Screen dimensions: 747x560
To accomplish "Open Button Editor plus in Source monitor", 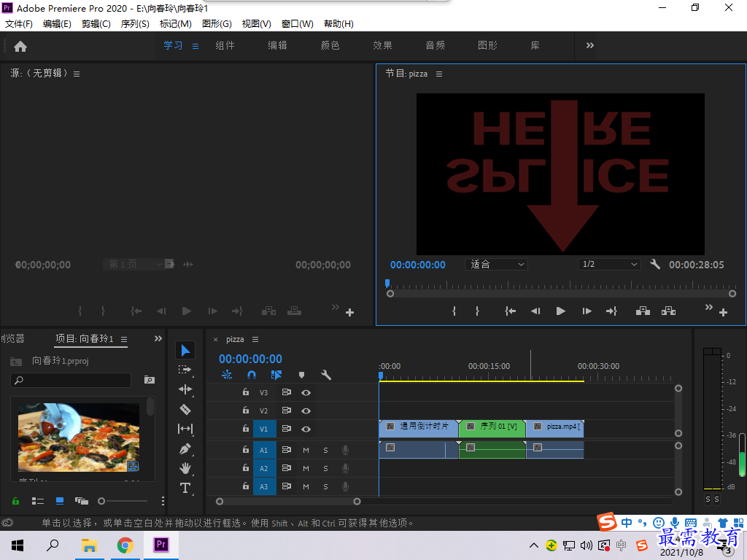I will (x=349, y=312).
